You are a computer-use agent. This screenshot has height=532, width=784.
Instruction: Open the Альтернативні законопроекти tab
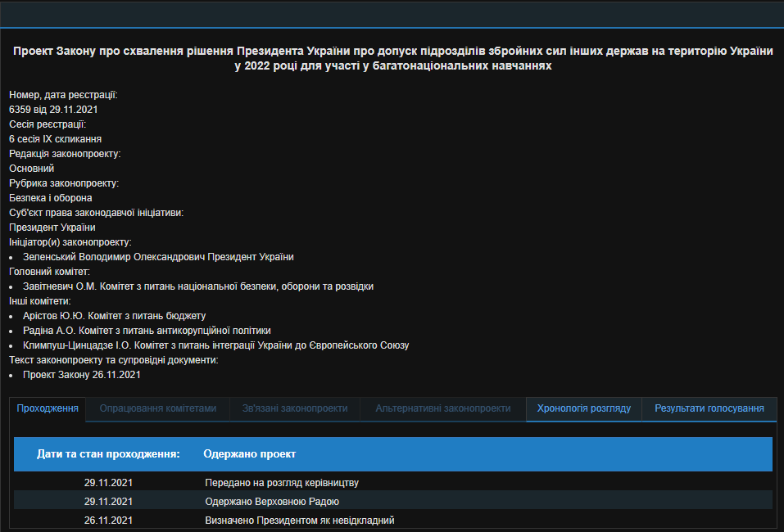pyautogui.click(x=443, y=408)
